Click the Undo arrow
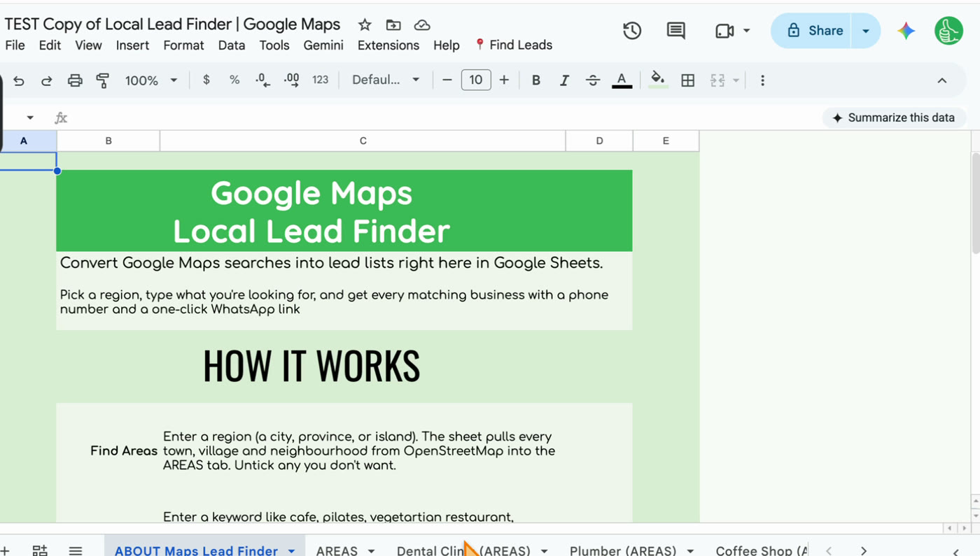Image resolution: width=980 pixels, height=556 pixels. click(x=19, y=80)
